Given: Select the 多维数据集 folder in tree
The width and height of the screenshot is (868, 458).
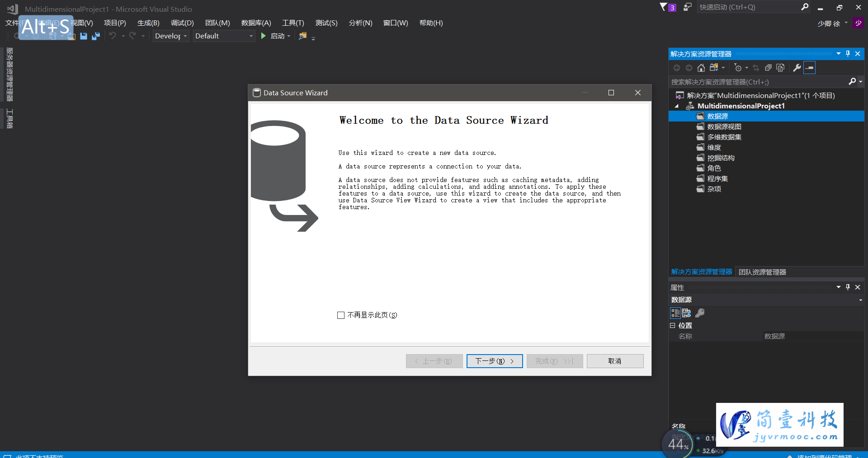Looking at the screenshot, I should coord(724,137).
